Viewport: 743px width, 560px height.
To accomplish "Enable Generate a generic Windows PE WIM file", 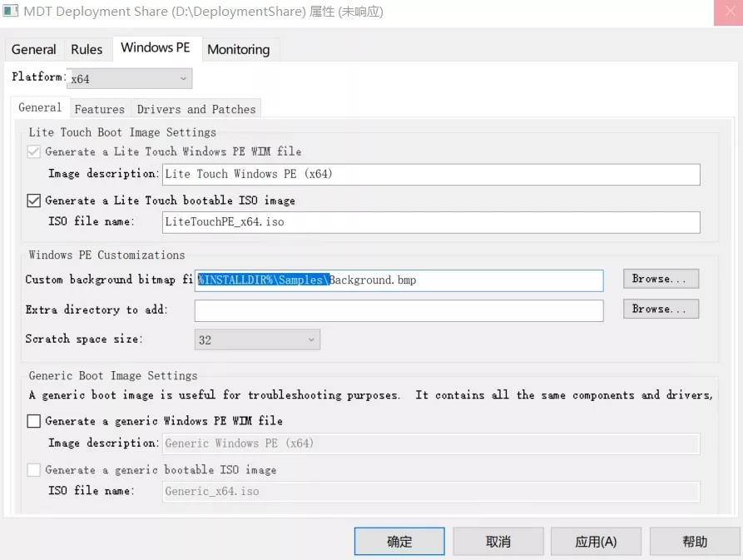I will (34, 421).
